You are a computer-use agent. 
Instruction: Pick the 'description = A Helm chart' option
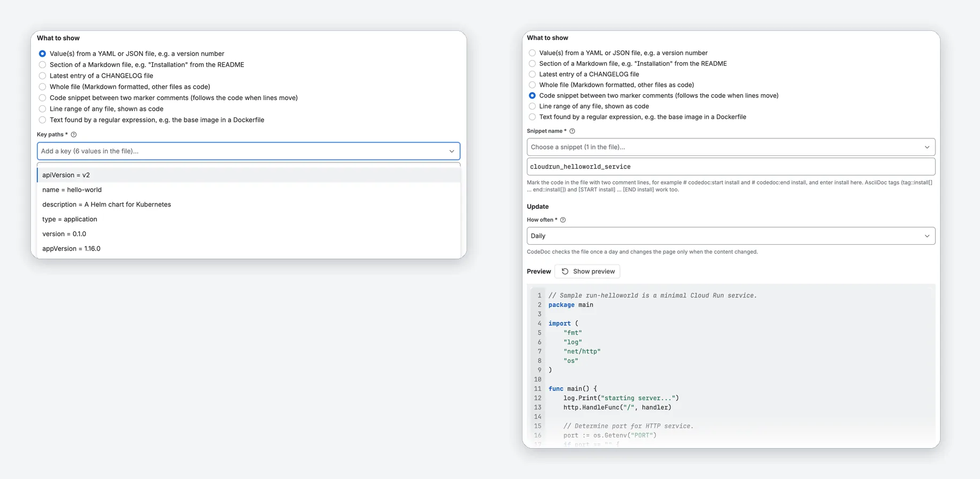[x=248, y=204]
